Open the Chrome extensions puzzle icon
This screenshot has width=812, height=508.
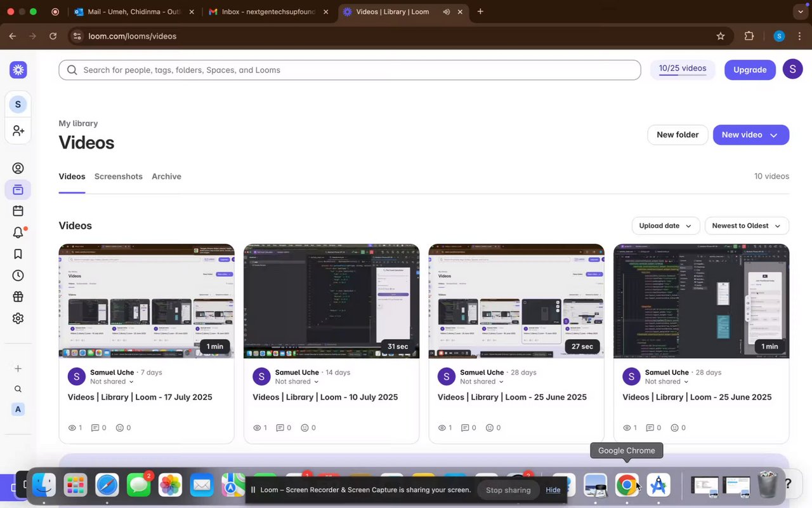749,36
